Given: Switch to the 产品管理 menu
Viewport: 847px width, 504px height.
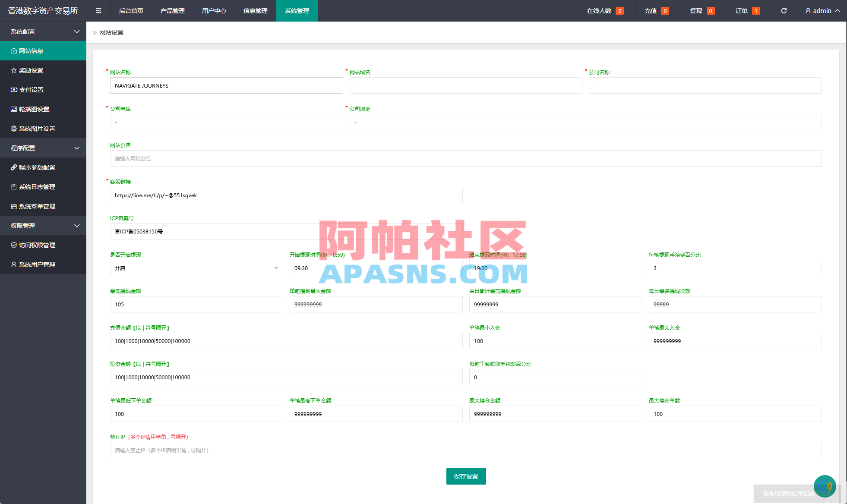Looking at the screenshot, I should [172, 11].
